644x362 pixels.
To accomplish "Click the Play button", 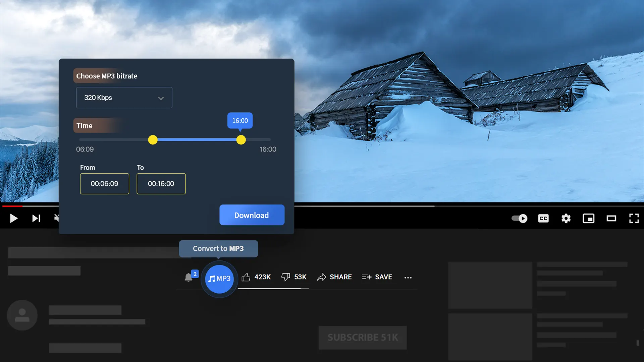I will click(13, 218).
